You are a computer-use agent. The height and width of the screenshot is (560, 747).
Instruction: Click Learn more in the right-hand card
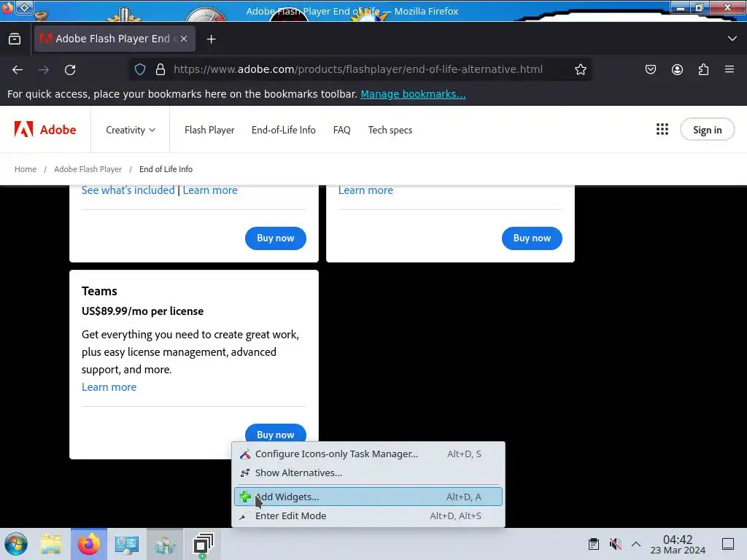click(x=366, y=190)
